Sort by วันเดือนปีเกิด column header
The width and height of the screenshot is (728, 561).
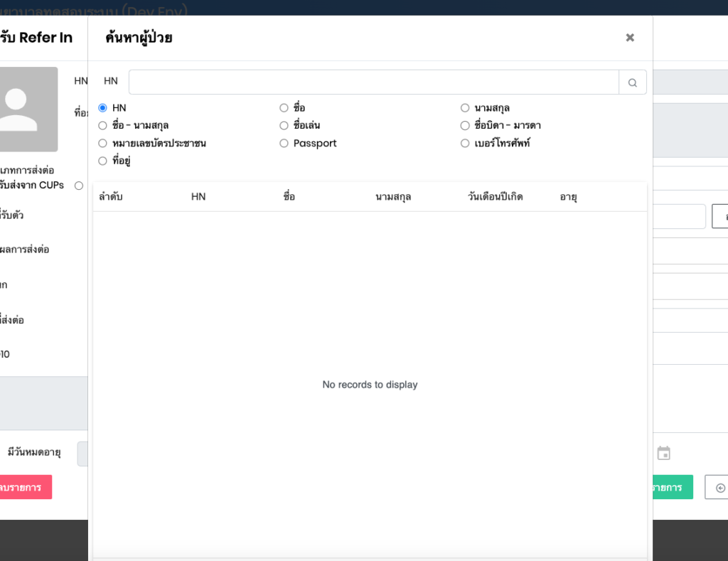(495, 197)
